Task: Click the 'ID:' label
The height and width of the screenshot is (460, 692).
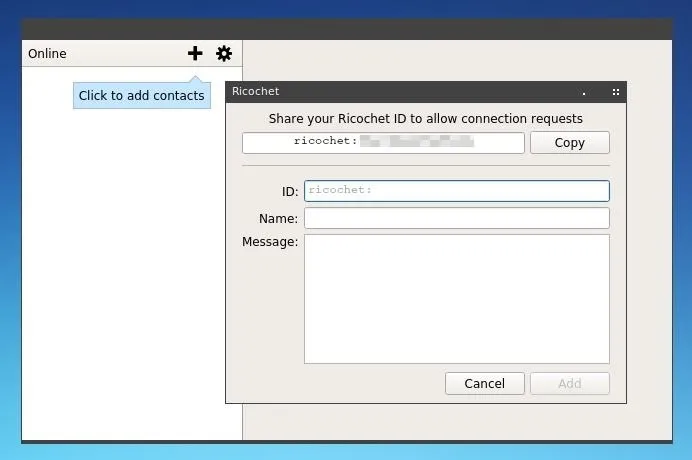Action: click(290, 192)
